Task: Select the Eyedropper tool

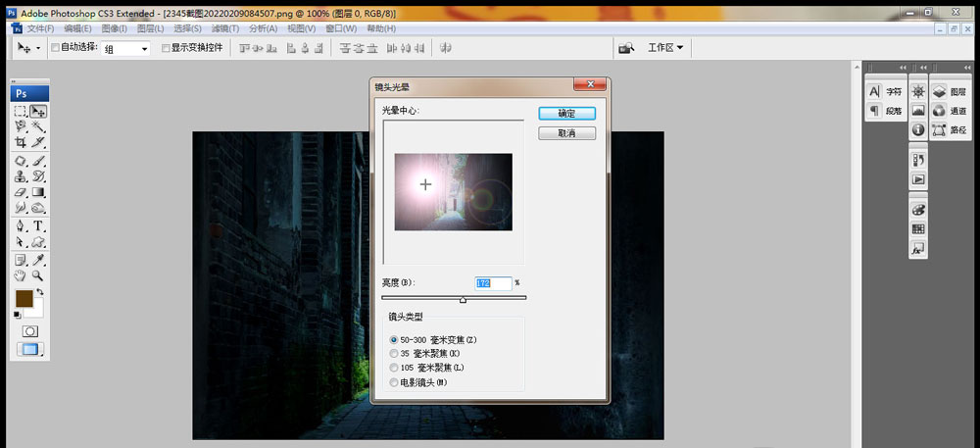Action: 39,260
